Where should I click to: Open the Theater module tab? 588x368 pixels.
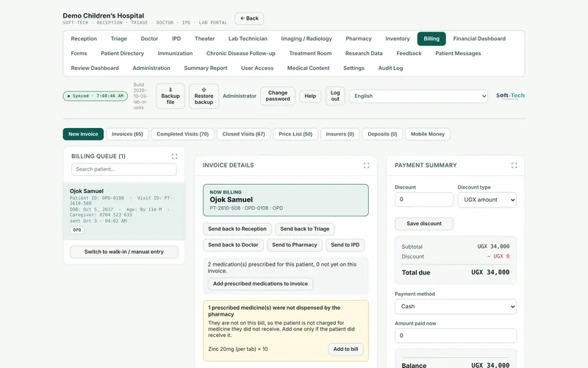pyautogui.click(x=204, y=39)
